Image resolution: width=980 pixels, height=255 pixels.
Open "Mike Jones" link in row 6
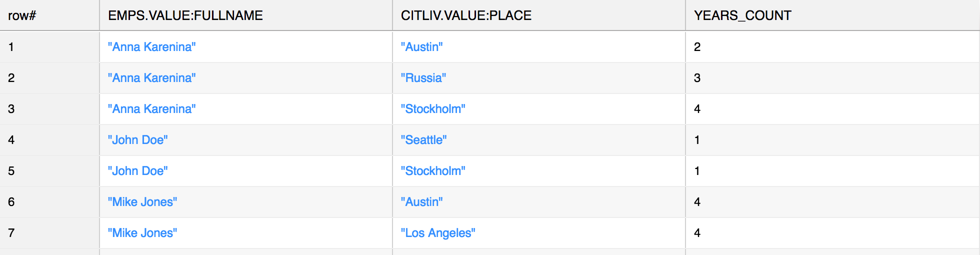pos(142,202)
